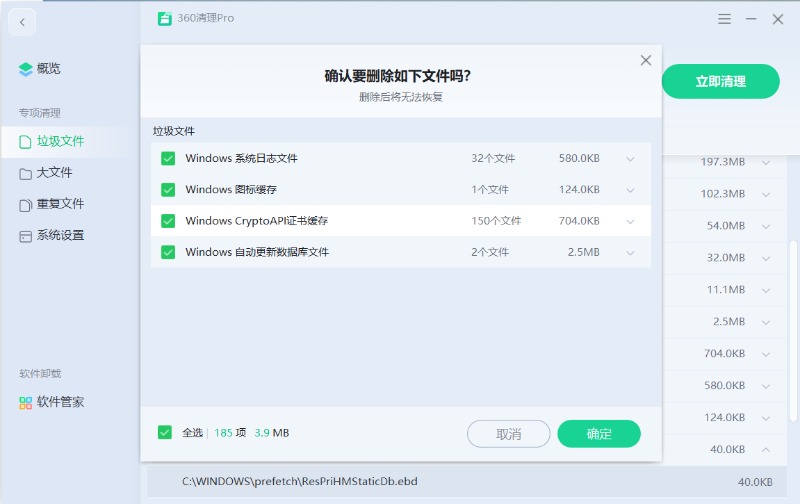Click the 3.9 MB total size

272,433
